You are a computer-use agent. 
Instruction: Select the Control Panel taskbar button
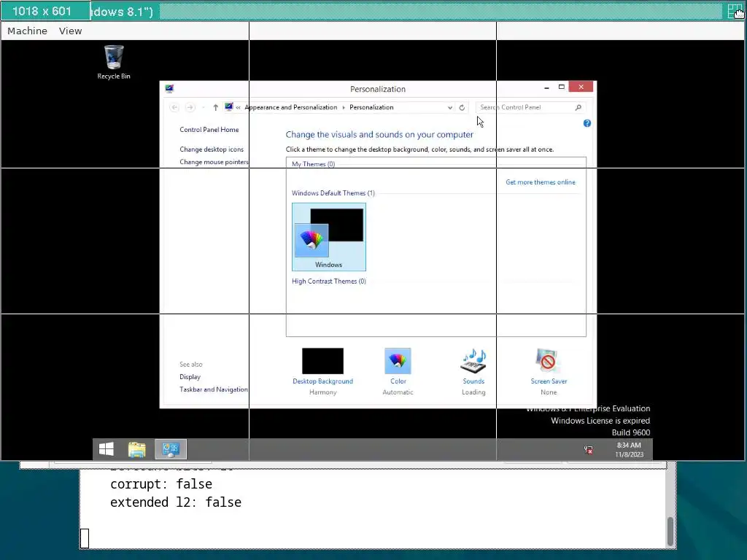pos(171,449)
